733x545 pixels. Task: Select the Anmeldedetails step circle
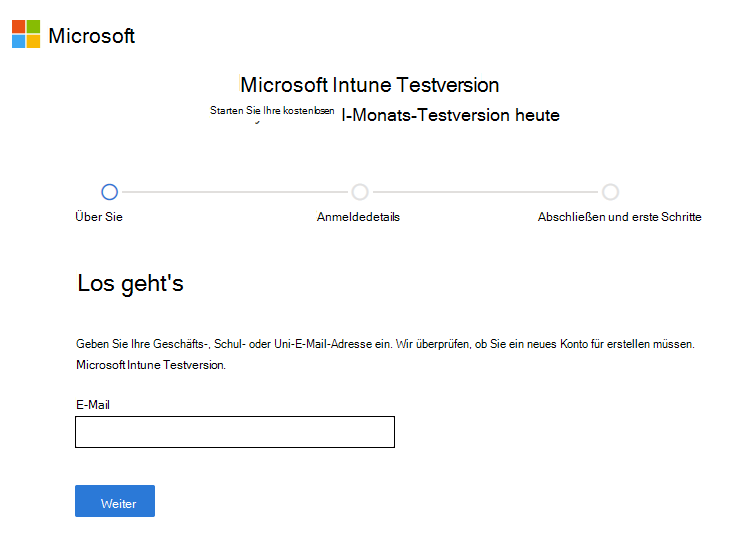click(360, 192)
